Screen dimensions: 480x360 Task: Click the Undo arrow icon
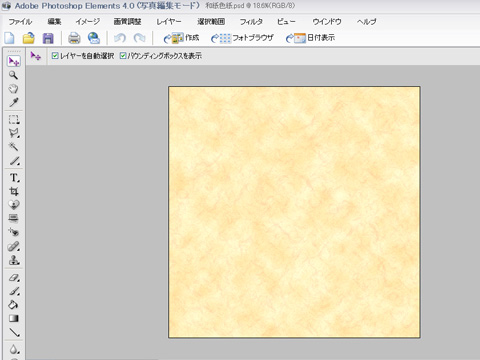click(x=120, y=38)
